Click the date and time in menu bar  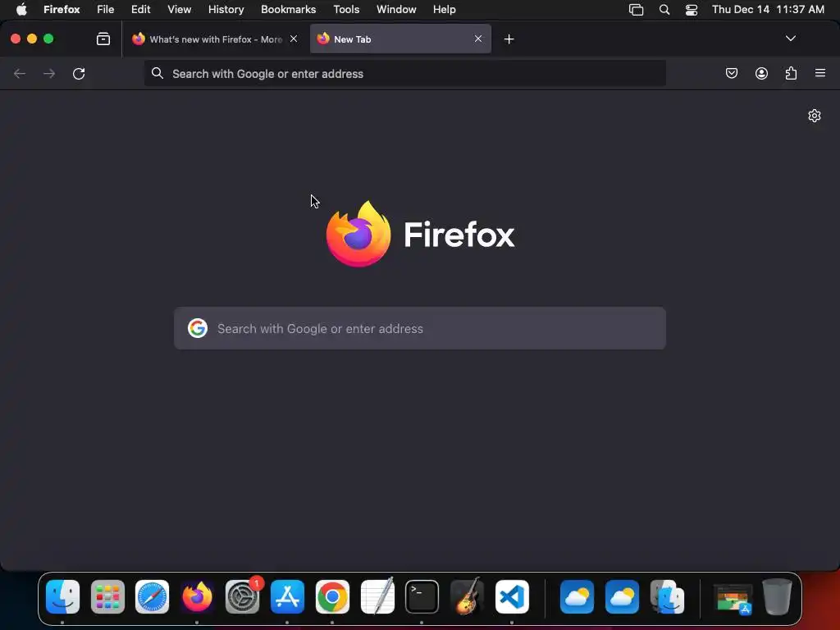tap(768, 9)
